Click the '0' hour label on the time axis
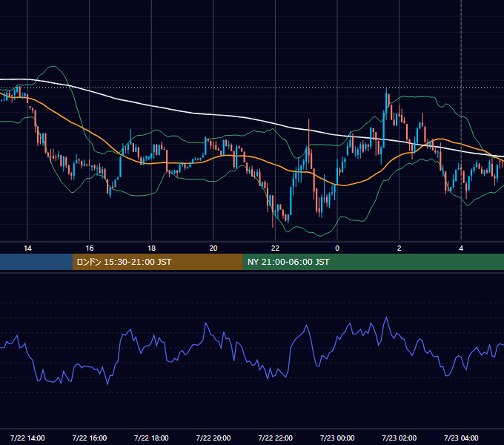This screenshot has width=504, height=445. (x=337, y=248)
